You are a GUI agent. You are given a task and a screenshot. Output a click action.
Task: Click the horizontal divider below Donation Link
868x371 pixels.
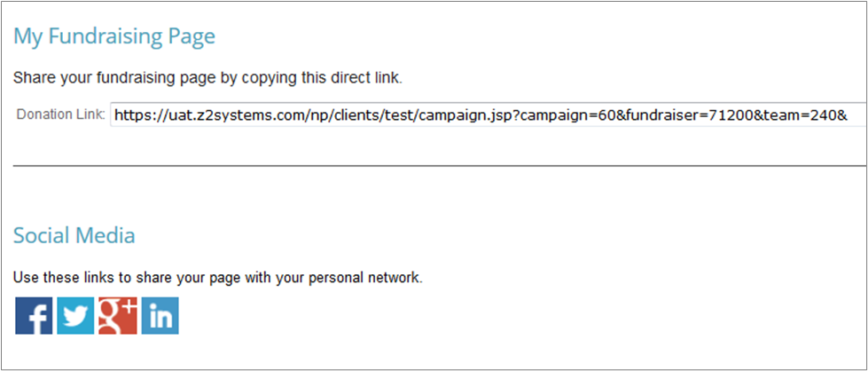440,165
